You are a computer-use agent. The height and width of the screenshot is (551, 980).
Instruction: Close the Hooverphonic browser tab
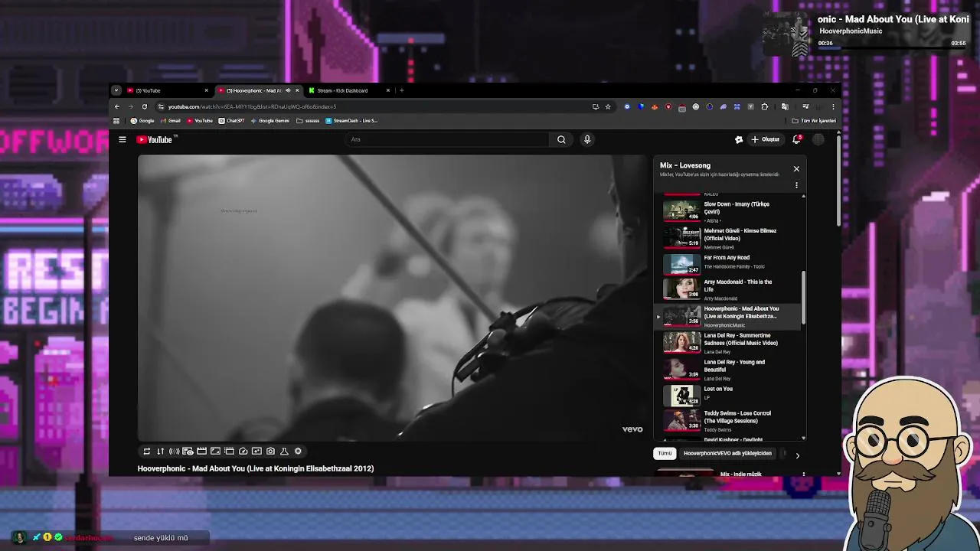pos(297,90)
